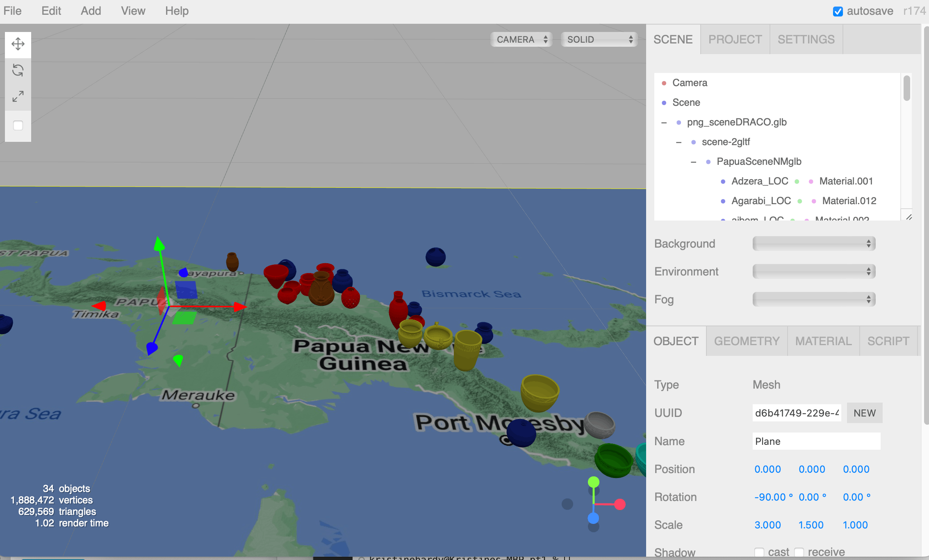The width and height of the screenshot is (929, 560).
Task: Switch to the MATERIAL tab
Action: (x=823, y=341)
